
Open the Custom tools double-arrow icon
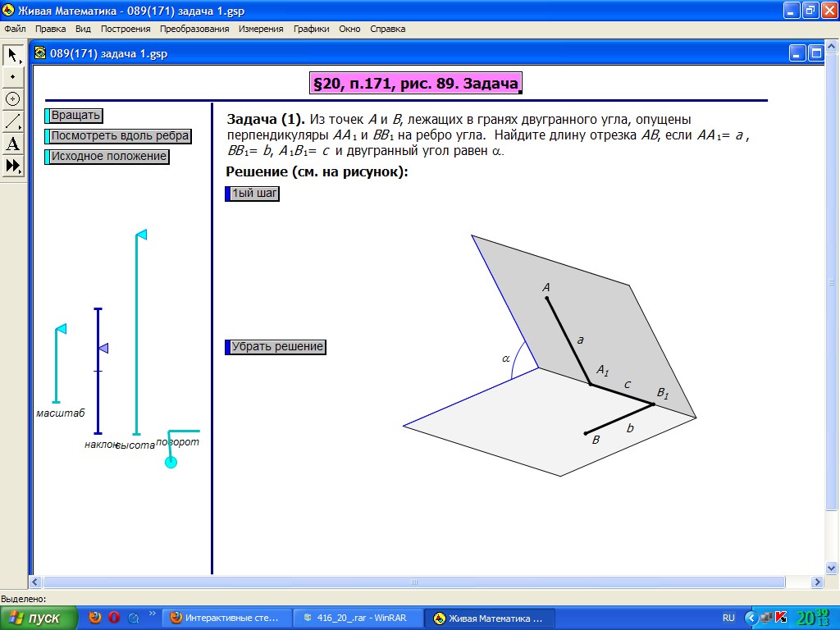(13, 167)
